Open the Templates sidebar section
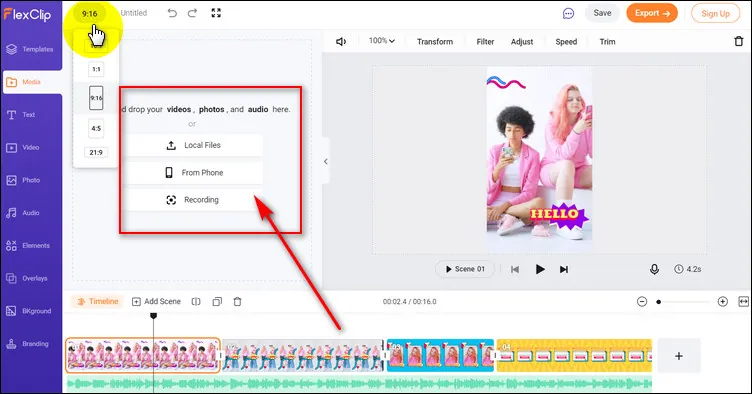The width and height of the screenshot is (752, 394). point(31,49)
